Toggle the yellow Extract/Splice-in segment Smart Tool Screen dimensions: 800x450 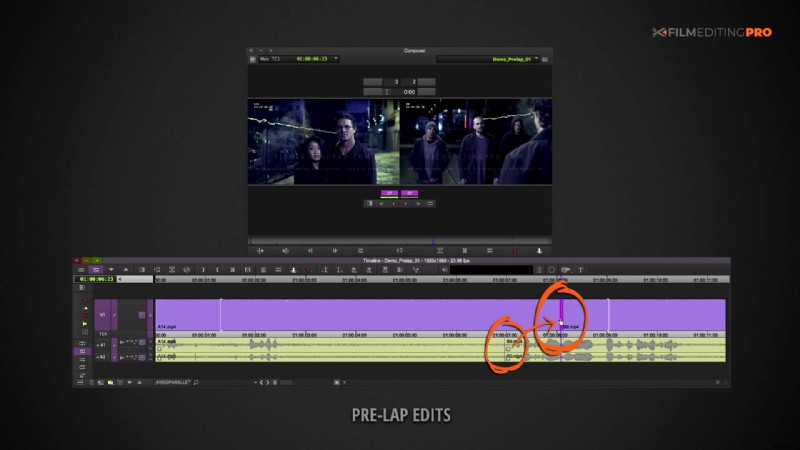[85, 308]
